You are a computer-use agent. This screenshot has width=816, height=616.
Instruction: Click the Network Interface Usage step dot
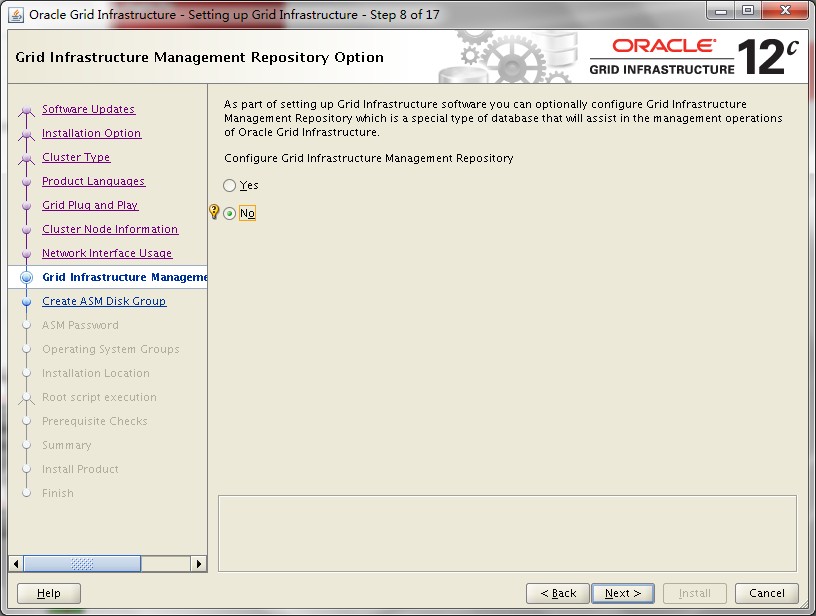click(27, 253)
